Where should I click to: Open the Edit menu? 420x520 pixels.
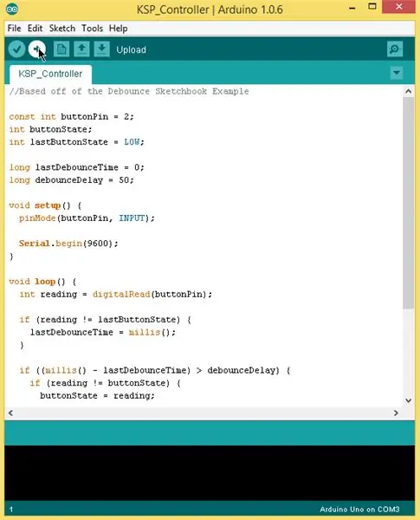tap(35, 29)
